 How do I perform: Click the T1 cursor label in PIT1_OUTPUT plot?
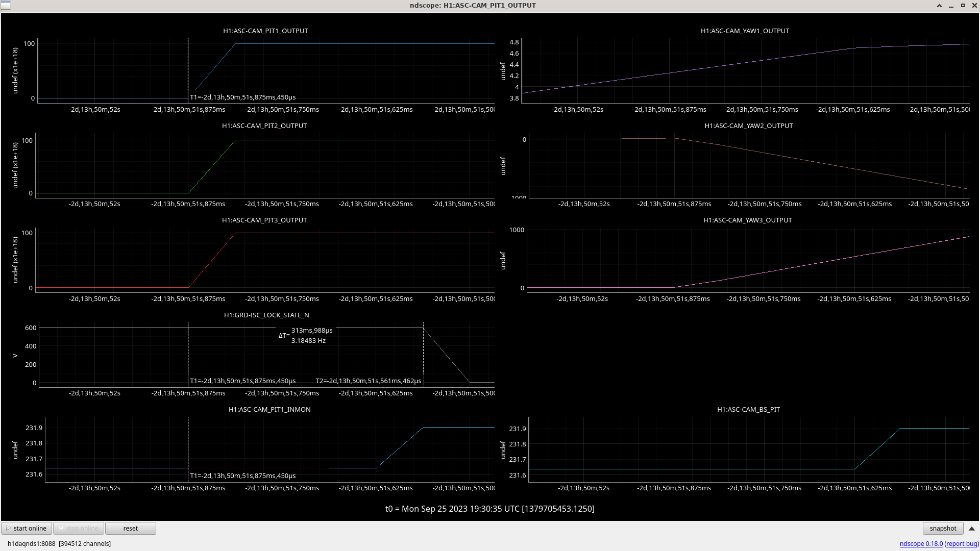tap(242, 97)
